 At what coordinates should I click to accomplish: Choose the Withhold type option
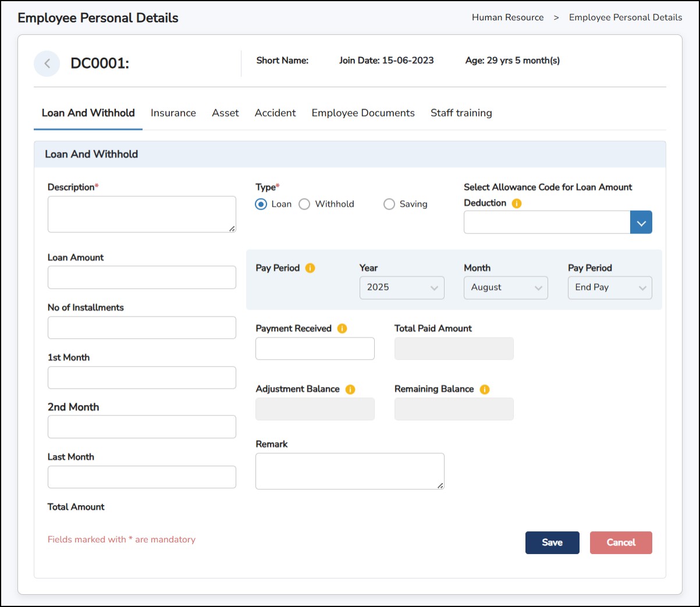tap(304, 204)
